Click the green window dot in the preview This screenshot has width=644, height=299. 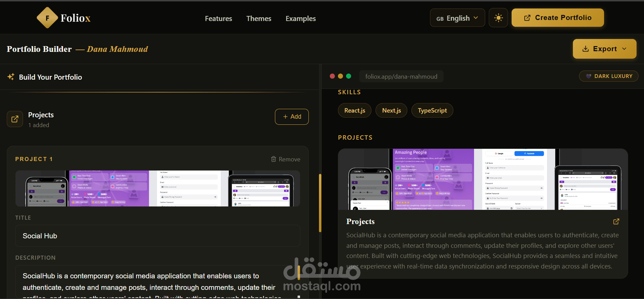click(349, 76)
